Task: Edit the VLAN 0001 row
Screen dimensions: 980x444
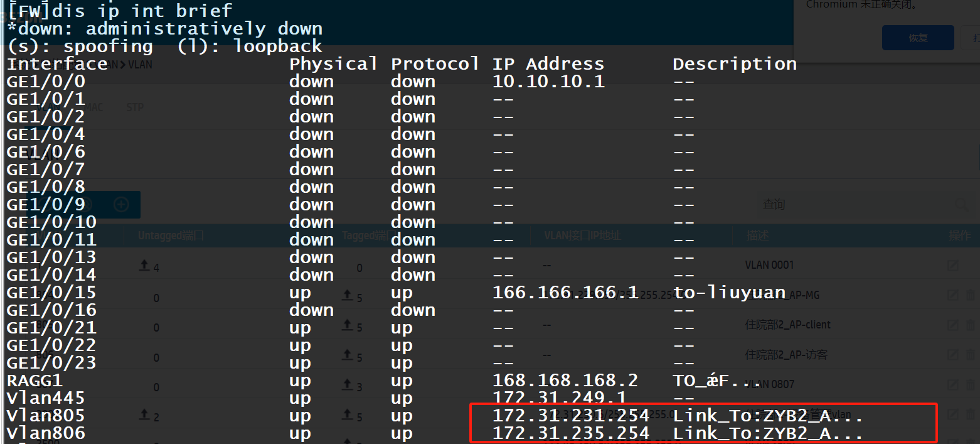Action: tap(953, 265)
